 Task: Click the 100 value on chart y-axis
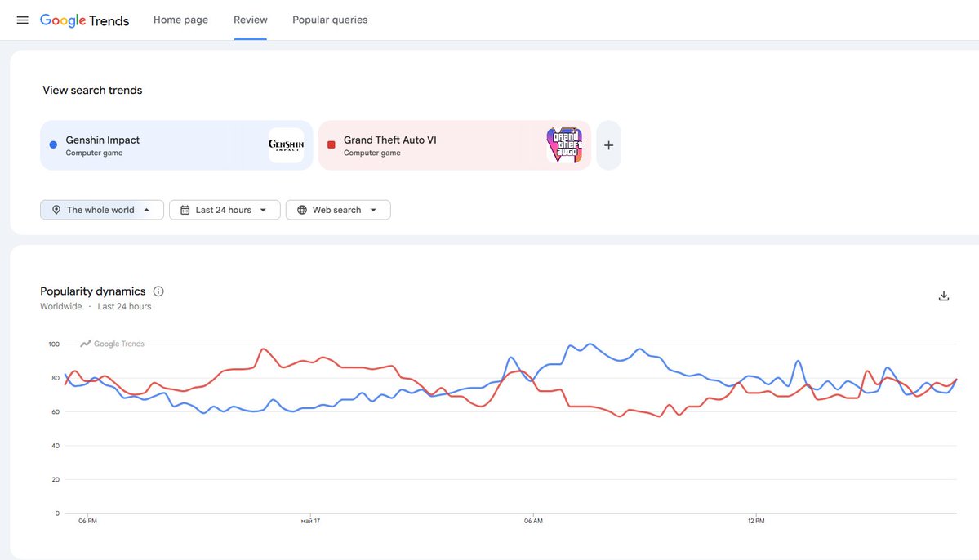pos(54,344)
